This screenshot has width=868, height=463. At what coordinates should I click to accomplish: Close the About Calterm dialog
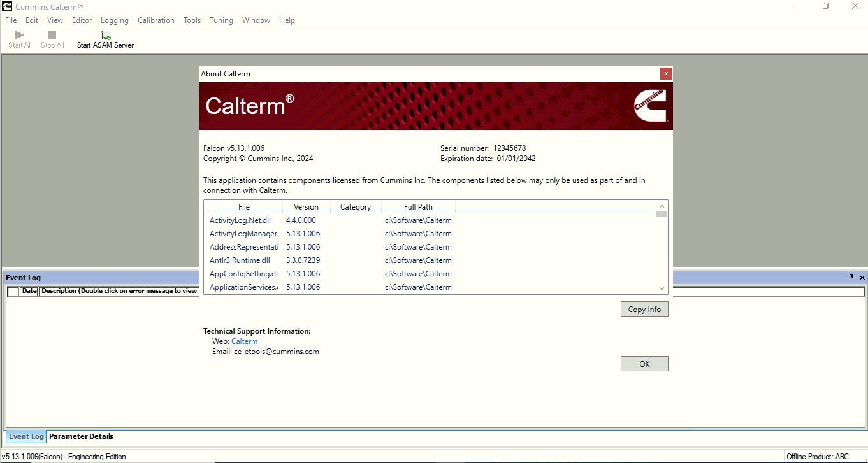[x=666, y=74]
